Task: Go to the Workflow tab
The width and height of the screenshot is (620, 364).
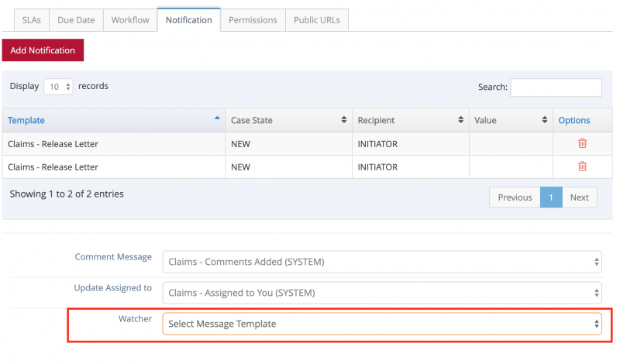Action: coord(129,20)
